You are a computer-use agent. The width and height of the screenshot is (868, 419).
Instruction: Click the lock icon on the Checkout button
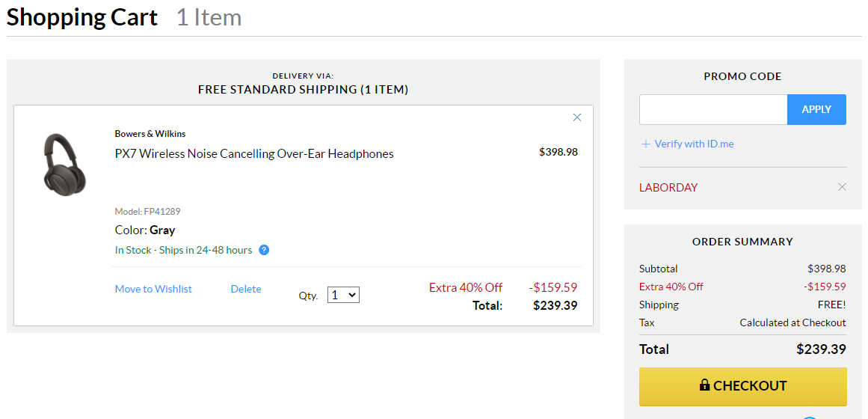tap(704, 385)
